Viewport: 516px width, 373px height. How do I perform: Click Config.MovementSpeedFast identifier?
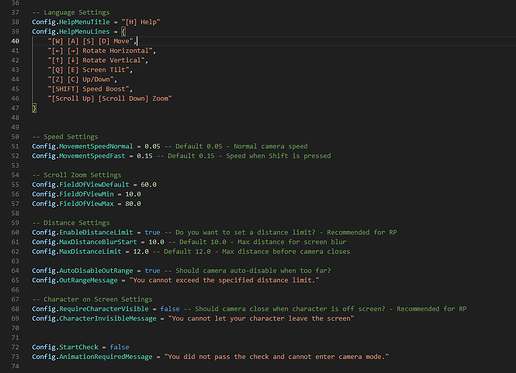78,156
